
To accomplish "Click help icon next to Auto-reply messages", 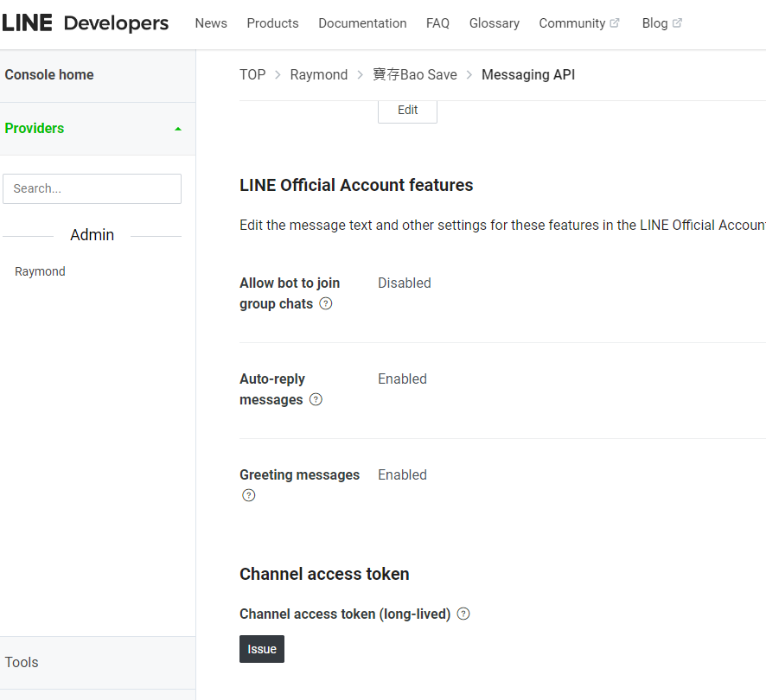I will (x=316, y=399).
